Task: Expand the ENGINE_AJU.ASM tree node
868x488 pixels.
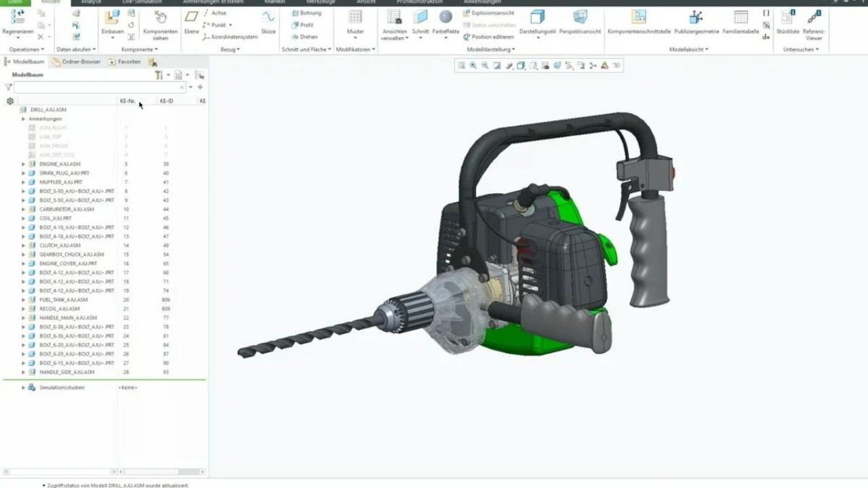Action: coord(22,163)
